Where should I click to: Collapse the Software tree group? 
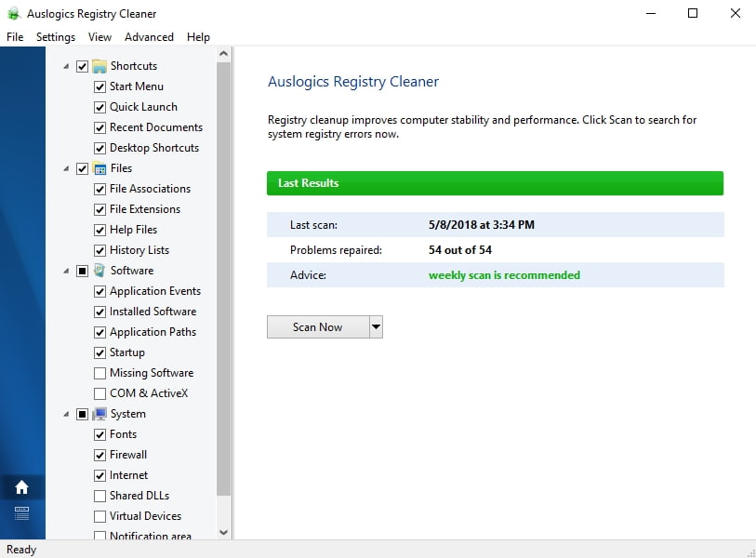(66, 272)
